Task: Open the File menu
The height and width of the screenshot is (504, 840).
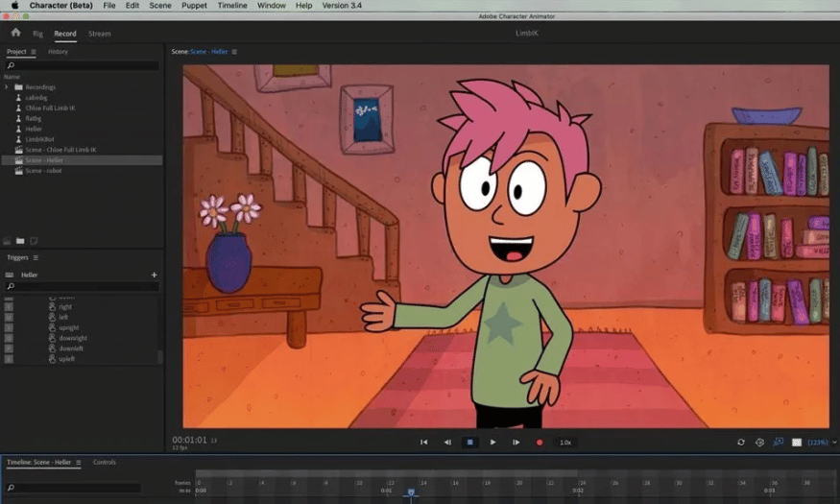Action: click(x=109, y=6)
